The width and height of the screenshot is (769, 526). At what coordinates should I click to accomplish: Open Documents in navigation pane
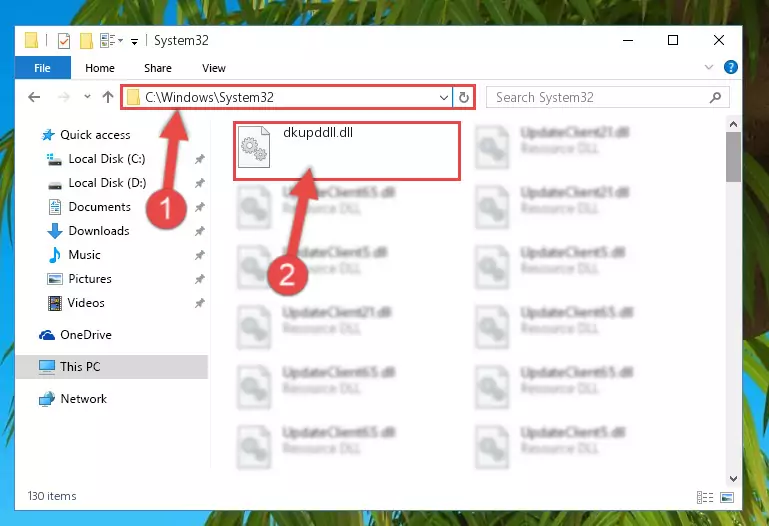coord(100,207)
